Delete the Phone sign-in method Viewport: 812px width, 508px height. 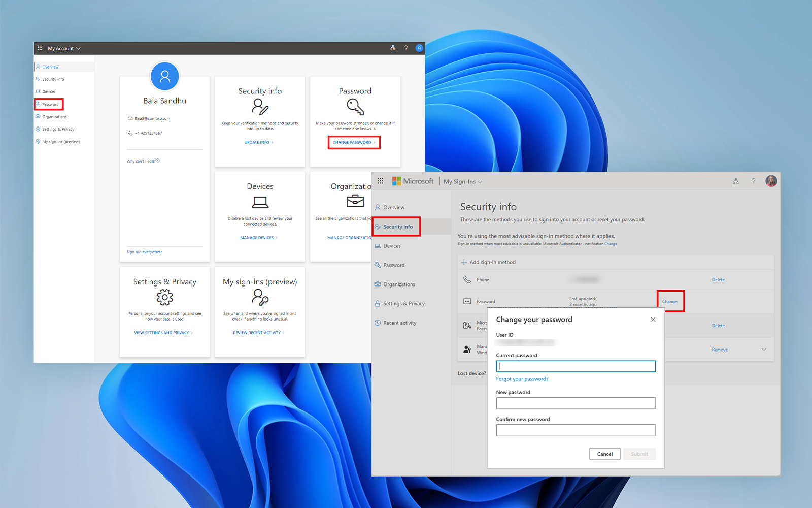718,280
